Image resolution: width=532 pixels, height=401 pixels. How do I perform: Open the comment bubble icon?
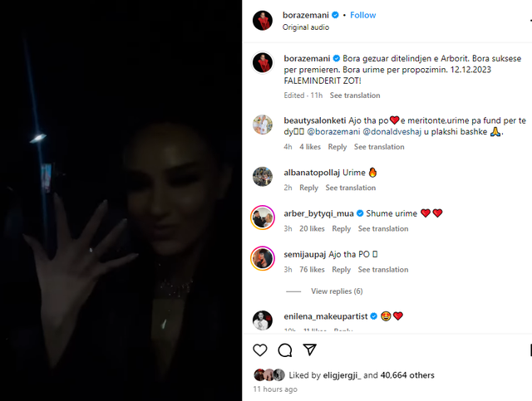click(284, 350)
